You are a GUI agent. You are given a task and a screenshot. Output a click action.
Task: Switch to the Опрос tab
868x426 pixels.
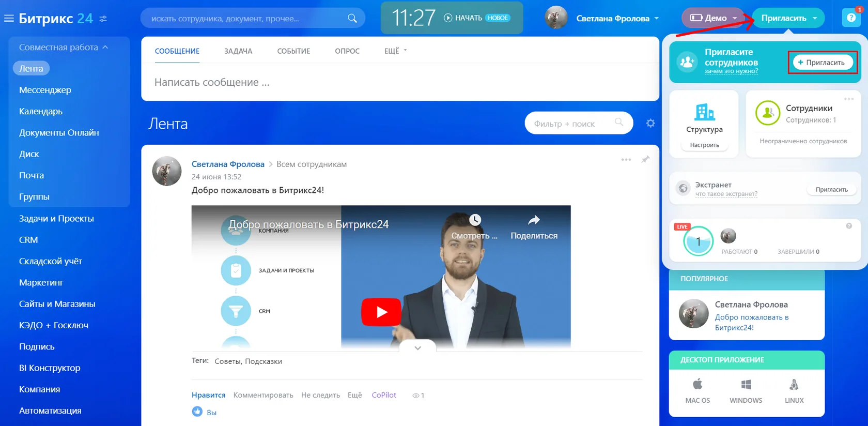point(347,51)
